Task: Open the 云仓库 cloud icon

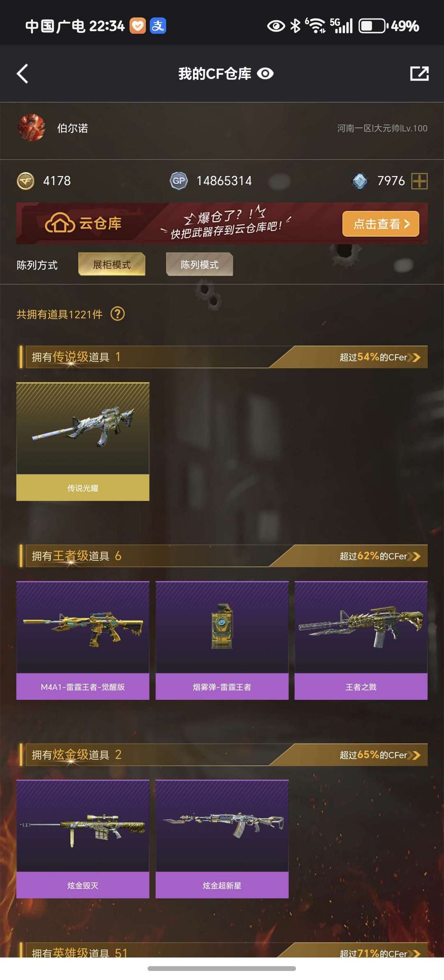Action: (60, 223)
